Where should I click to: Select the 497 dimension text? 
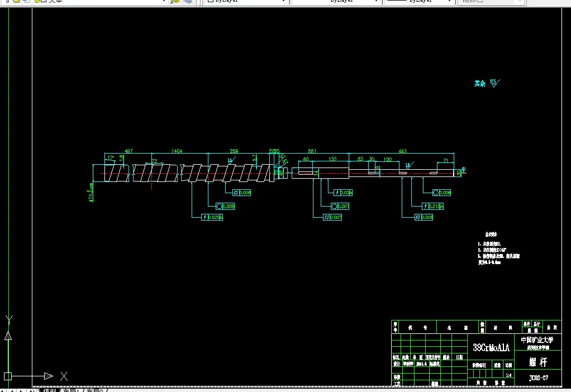click(x=129, y=151)
